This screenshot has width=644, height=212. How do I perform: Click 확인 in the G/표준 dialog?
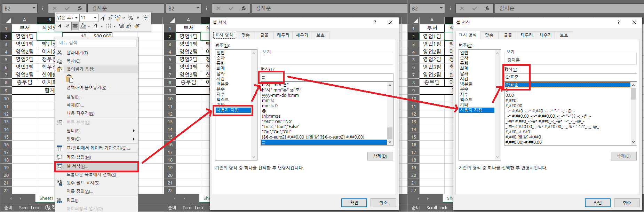point(597,203)
